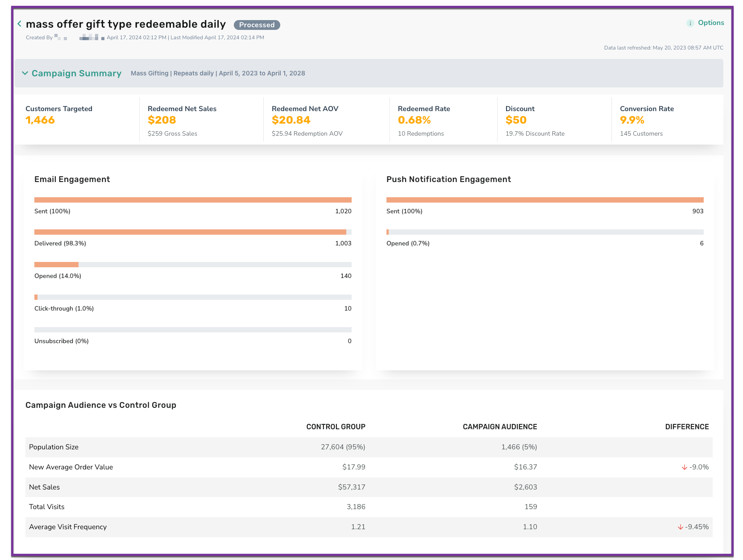Image resolution: width=743 pixels, height=560 pixels.
Task: Click the Email Delivered (98.3%) bar
Action: [x=193, y=232]
